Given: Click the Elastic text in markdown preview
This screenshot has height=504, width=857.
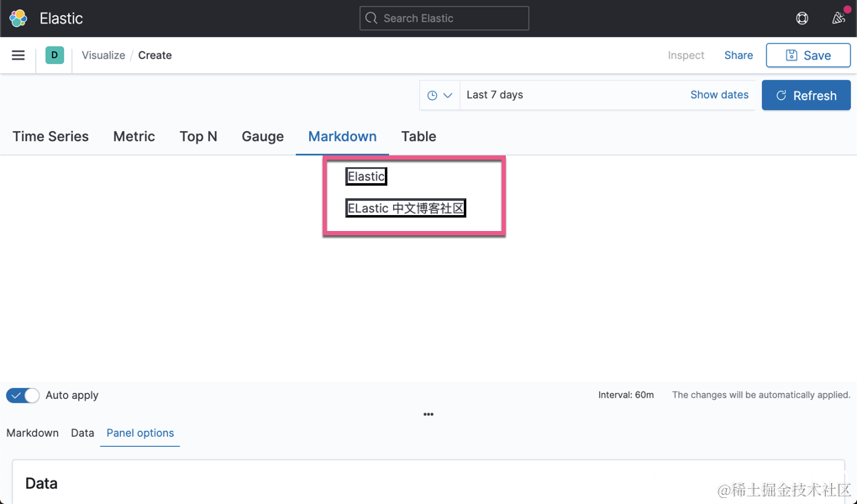Looking at the screenshot, I should point(366,176).
